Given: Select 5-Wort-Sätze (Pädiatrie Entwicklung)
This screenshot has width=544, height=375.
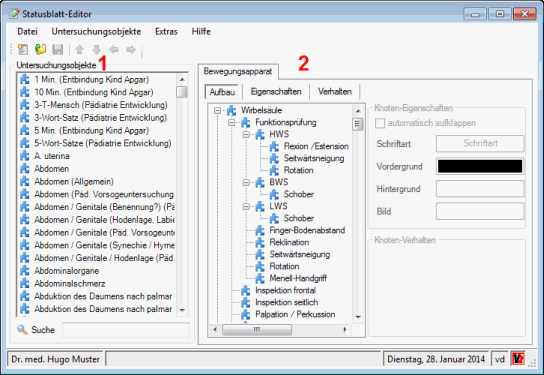Looking at the screenshot, I should [103, 143].
